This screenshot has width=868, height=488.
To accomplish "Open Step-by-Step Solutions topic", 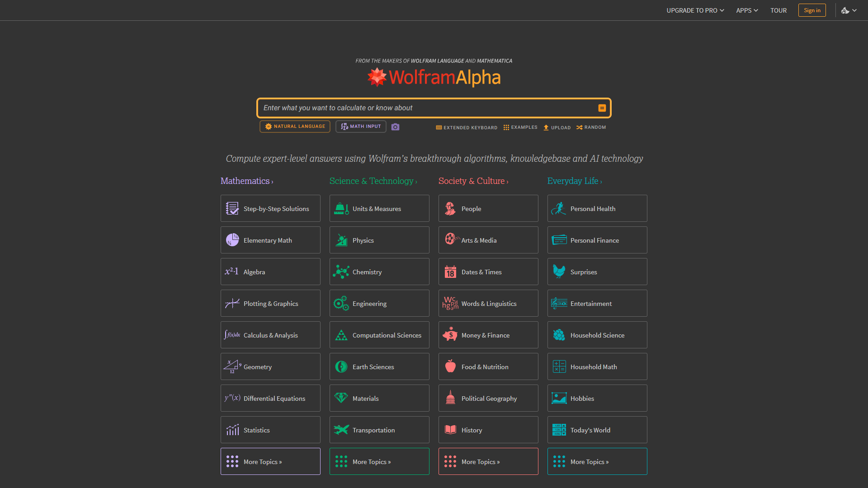I will tap(270, 208).
